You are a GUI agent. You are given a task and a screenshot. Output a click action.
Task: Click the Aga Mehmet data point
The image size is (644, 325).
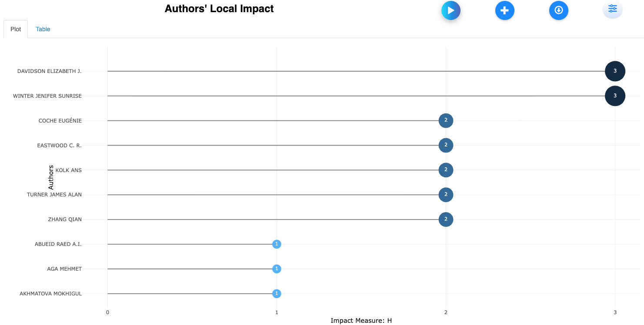coord(277,269)
